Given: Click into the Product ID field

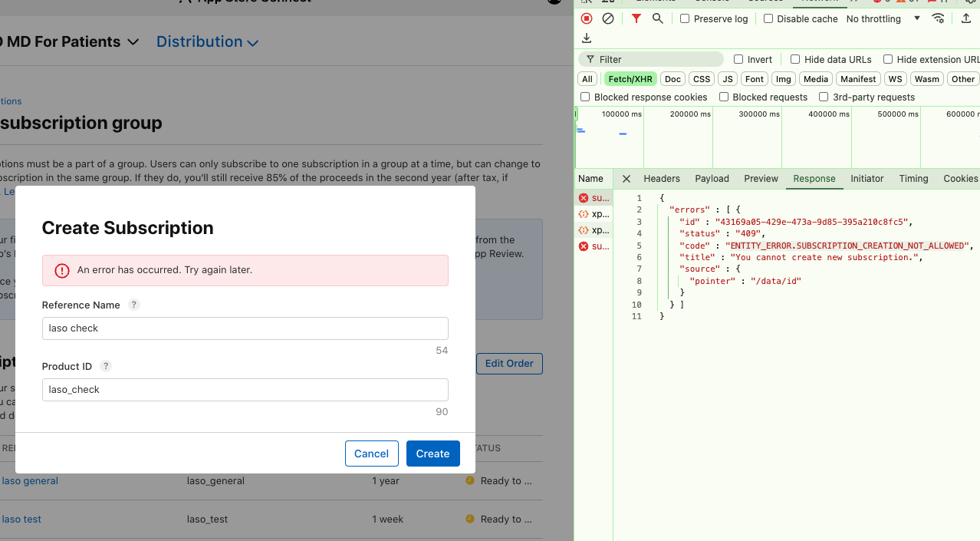Looking at the screenshot, I should (x=245, y=390).
